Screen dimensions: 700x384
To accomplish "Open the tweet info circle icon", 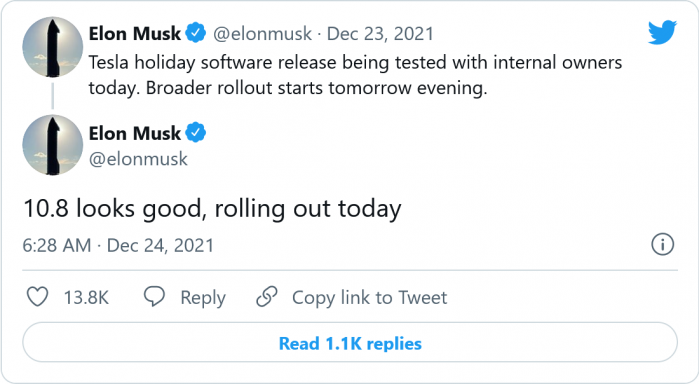I will click(x=662, y=245).
